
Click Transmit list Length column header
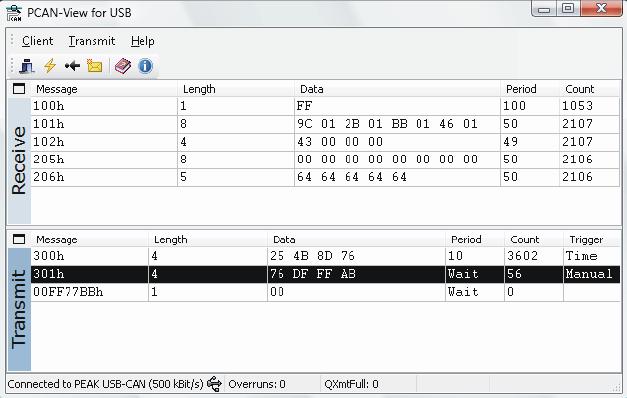point(171,239)
